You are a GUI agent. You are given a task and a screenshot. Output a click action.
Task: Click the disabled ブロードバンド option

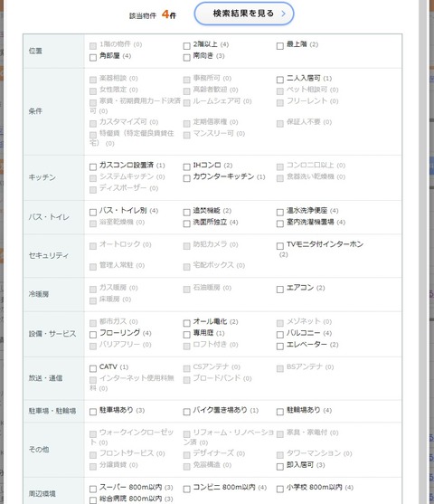tap(217, 378)
